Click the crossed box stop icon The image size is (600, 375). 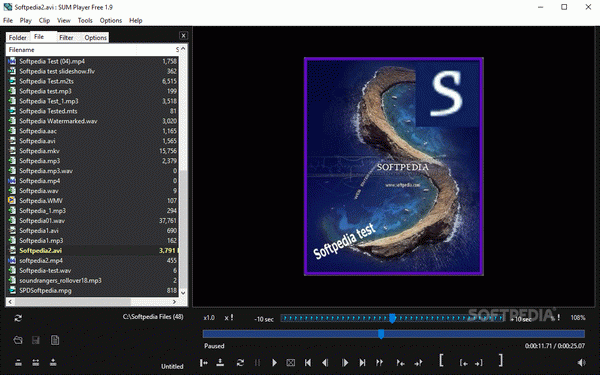[x=291, y=362]
